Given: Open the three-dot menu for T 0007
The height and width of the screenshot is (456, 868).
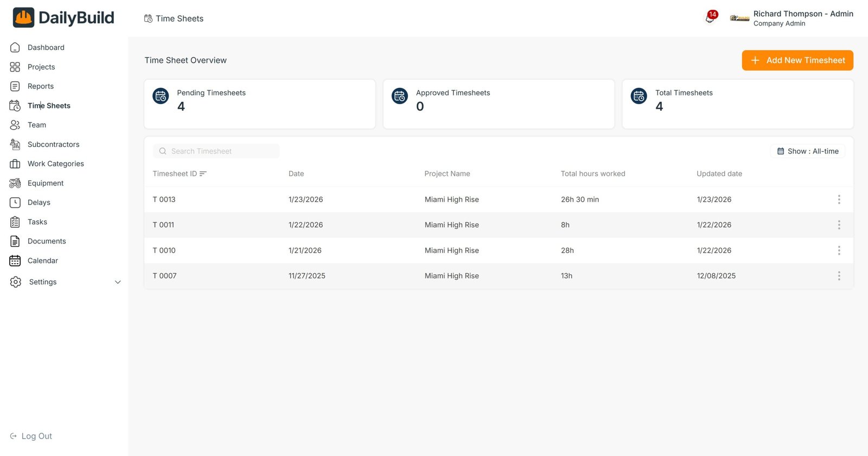Looking at the screenshot, I should click(x=839, y=276).
